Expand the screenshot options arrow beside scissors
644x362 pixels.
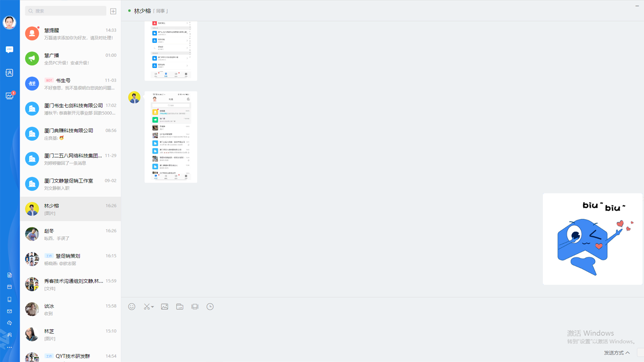(x=152, y=307)
